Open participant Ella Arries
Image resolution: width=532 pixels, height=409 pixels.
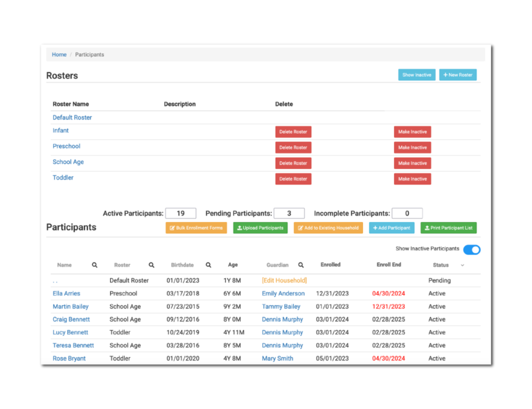[66, 293]
